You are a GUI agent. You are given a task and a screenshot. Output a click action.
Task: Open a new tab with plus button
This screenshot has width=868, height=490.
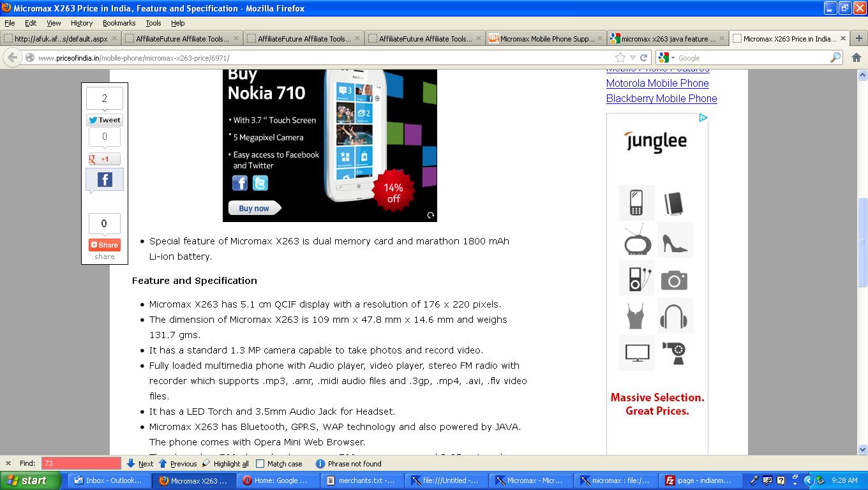click(858, 38)
